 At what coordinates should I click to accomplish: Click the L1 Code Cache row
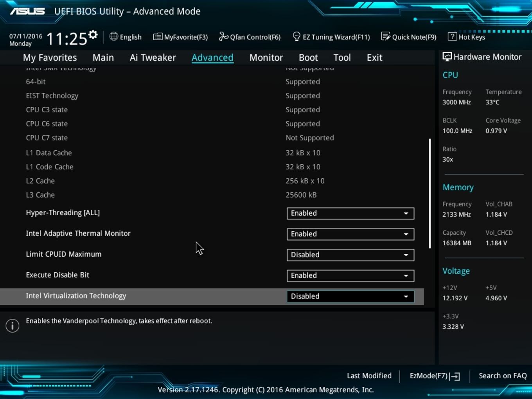pos(212,167)
